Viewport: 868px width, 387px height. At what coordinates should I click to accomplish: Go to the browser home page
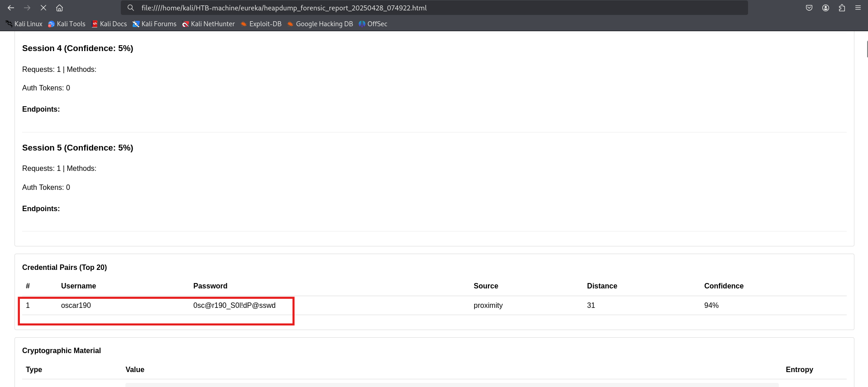59,8
